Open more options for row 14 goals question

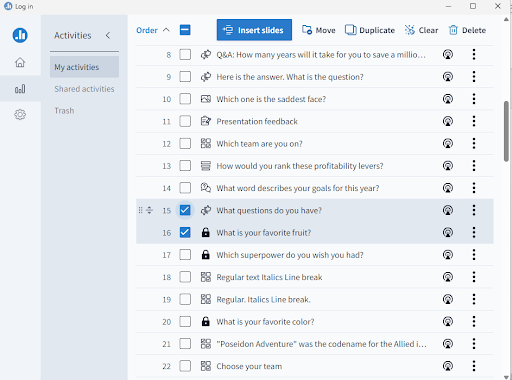[474, 188]
